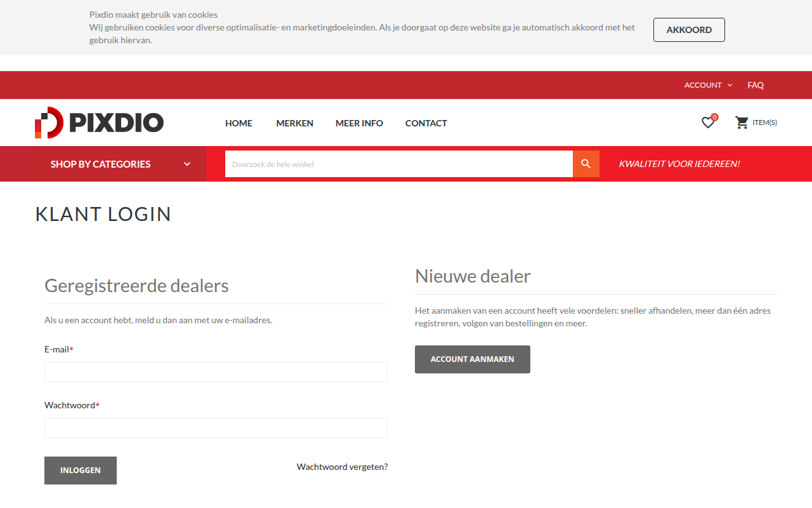This screenshot has width=812, height=508.
Task: Focus the E-mail input field
Action: pyautogui.click(x=216, y=372)
